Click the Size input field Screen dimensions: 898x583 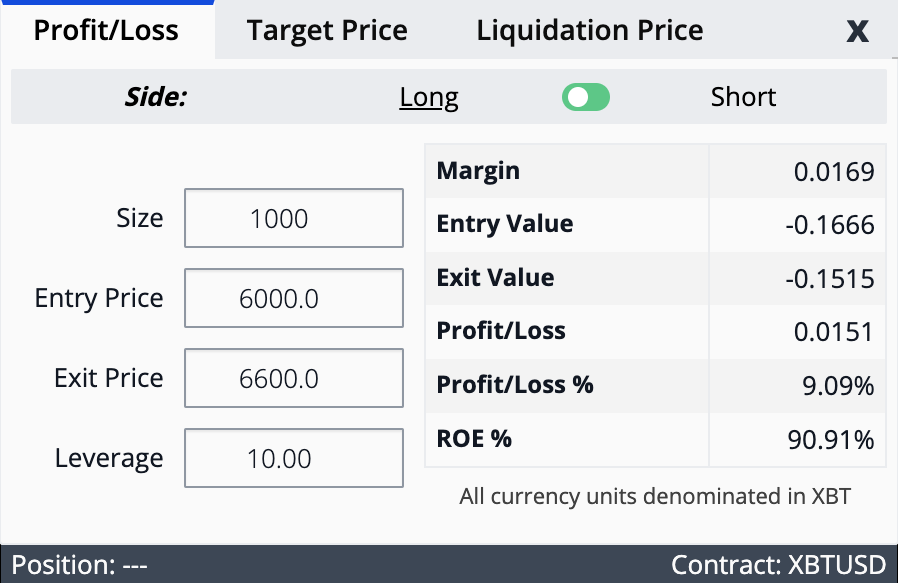point(294,218)
